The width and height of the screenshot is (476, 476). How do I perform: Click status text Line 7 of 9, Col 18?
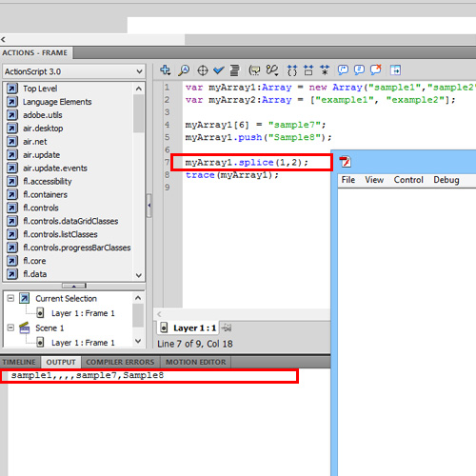[x=195, y=344]
